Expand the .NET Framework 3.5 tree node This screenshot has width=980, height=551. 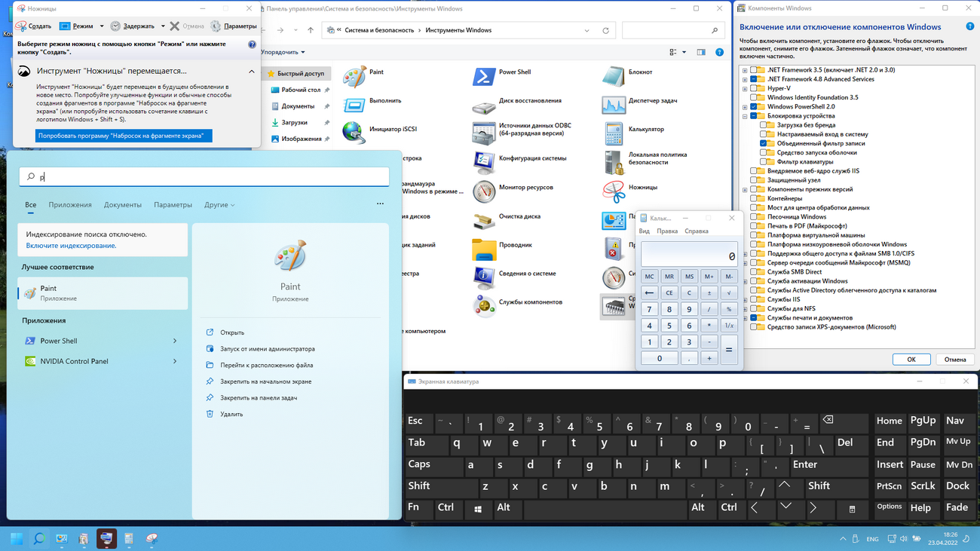click(x=745, y=70)
